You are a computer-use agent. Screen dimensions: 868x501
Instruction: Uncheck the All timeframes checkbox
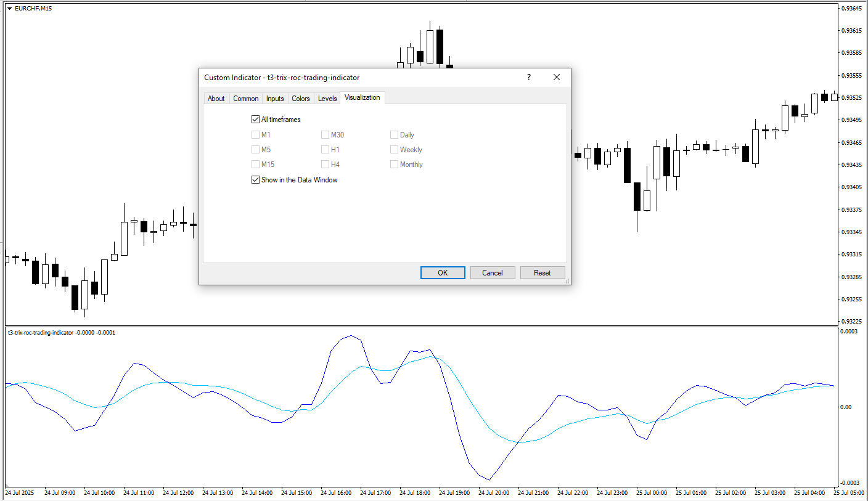point(256,120)
